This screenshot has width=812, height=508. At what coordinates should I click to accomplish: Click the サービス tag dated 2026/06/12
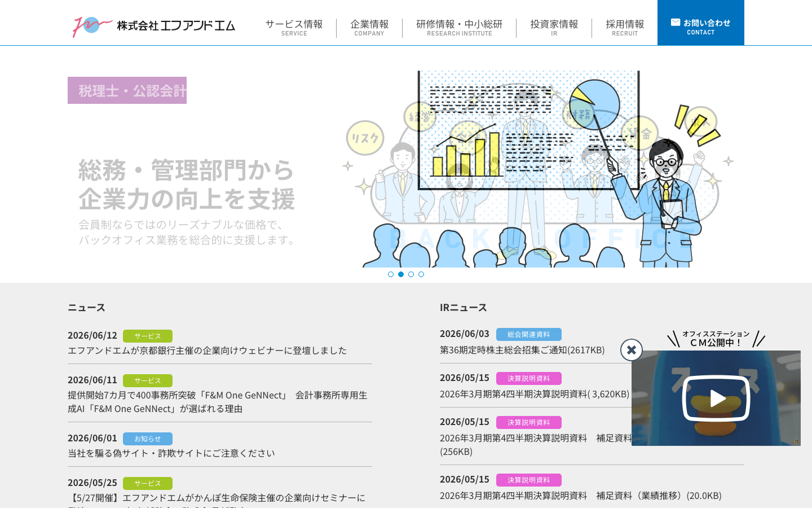(148, 336)
